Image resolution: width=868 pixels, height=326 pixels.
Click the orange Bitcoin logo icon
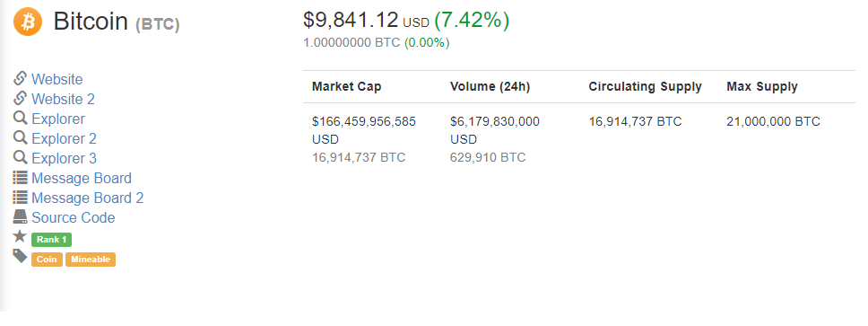[28, 22]
